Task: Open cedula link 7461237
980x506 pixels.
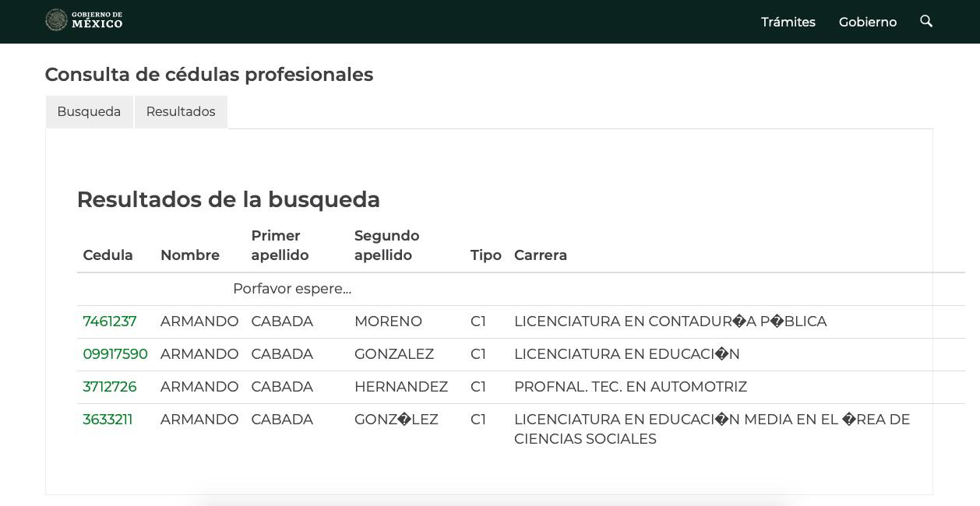Action: (x=110, y=321)
